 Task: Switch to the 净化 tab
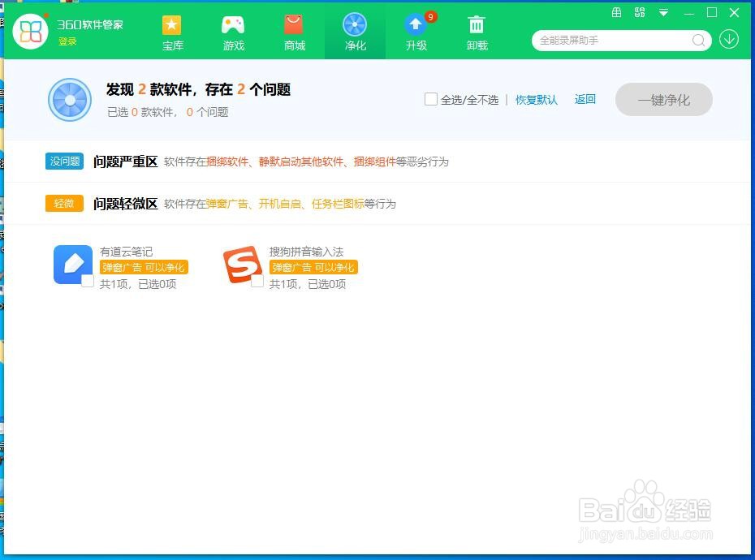(355, 32)
